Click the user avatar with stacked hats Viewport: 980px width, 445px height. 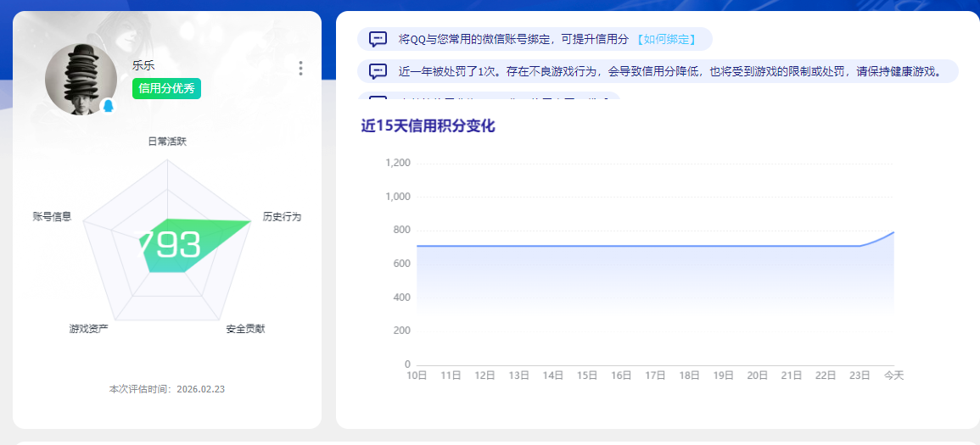tap(81, 80)
